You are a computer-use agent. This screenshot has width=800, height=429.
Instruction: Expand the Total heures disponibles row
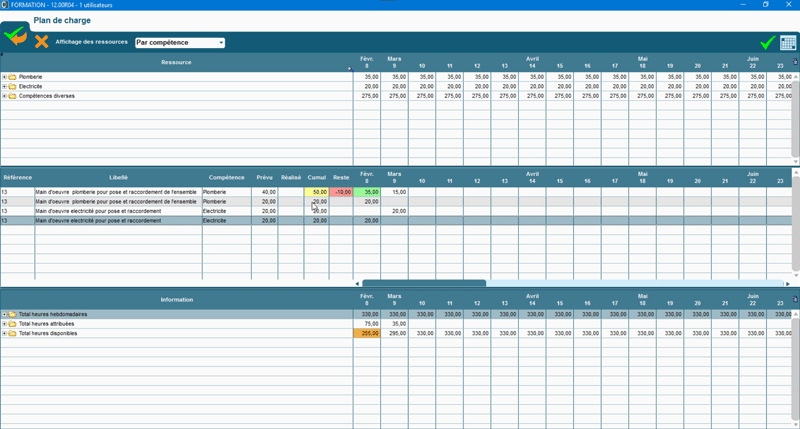[x=4, y=334]
